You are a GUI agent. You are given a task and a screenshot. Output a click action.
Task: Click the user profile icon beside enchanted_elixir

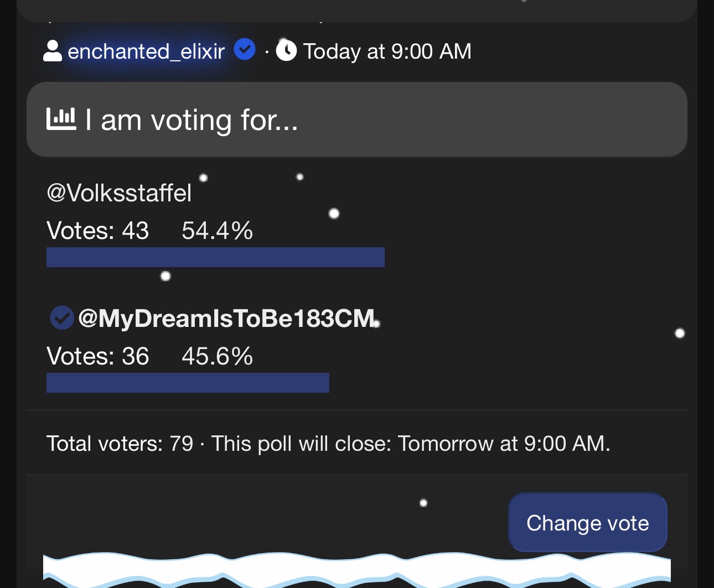[x=52, y=51]
